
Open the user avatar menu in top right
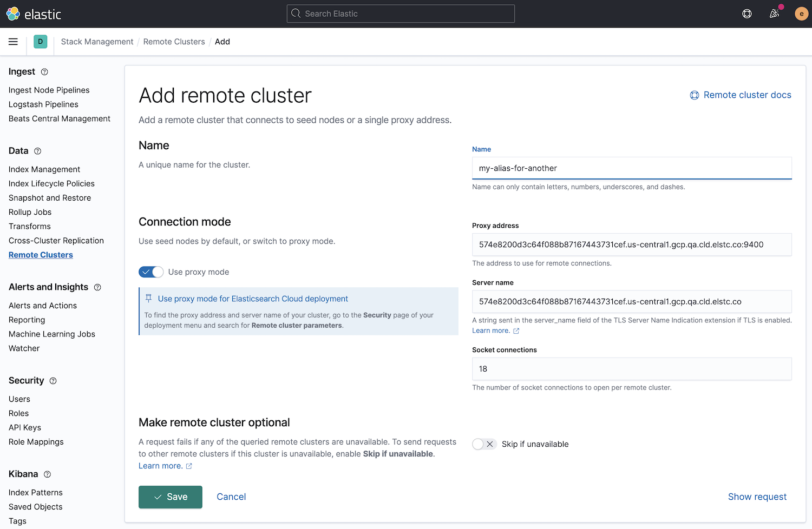pyautogui.click(x=802, y=14)
